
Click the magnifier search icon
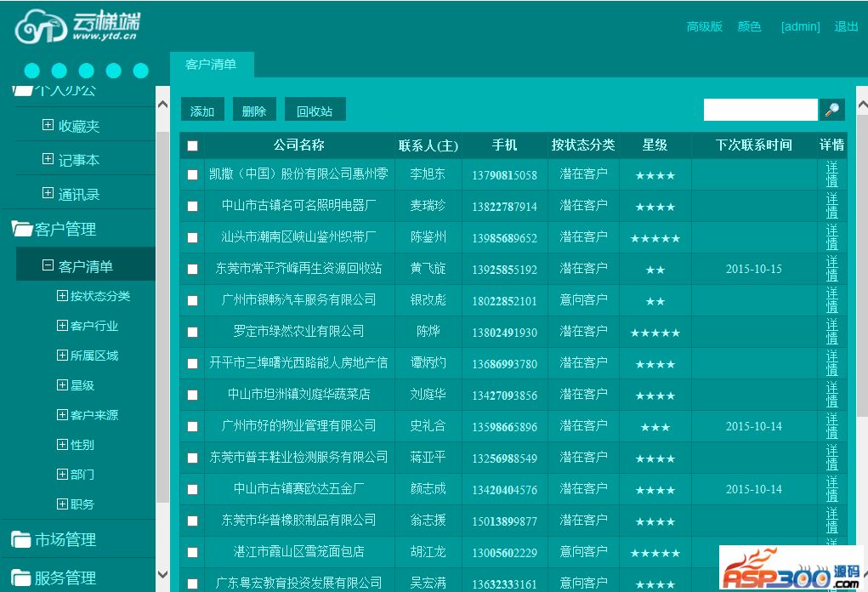tap(831, 110)
